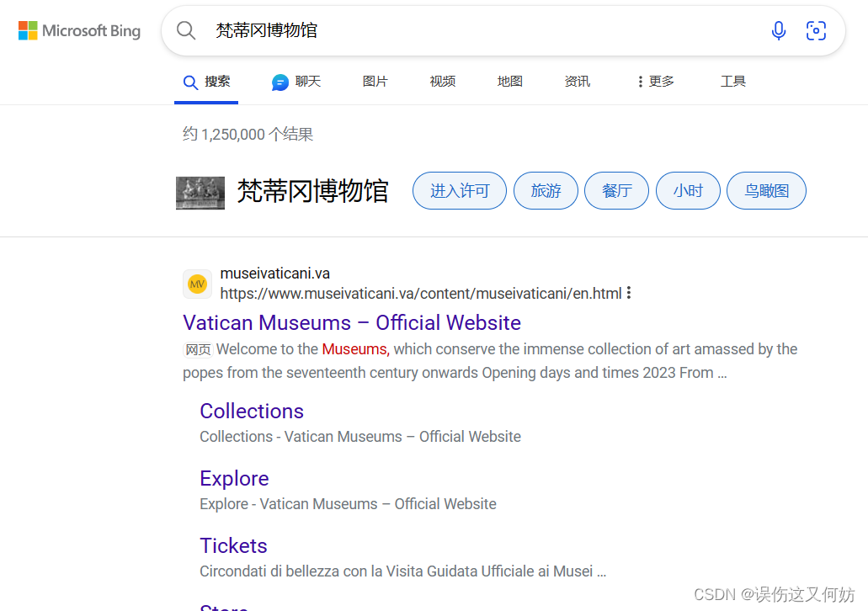
Task: Click the Circondati di bellezza description text
Action: pos(403,571)
